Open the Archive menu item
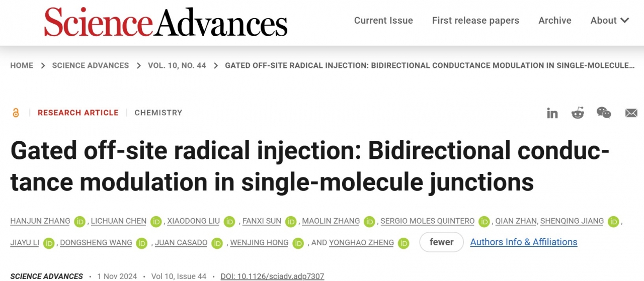The image size is (644, 281). tap(555, 21)
